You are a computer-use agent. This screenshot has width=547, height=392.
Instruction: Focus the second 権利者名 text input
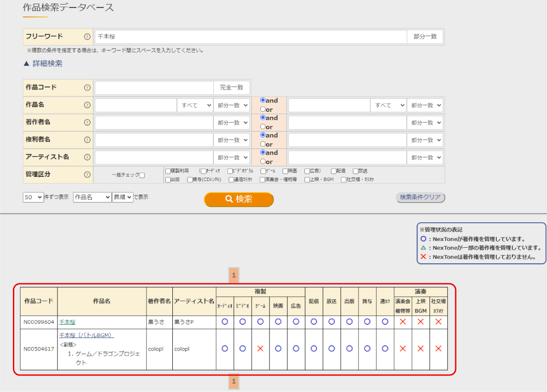[347, 140]
